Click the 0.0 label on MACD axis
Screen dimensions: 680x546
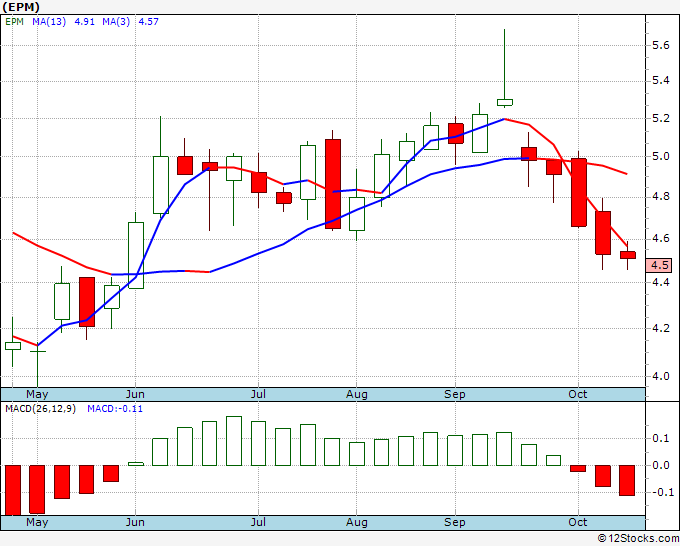click(x=660, y=465)
